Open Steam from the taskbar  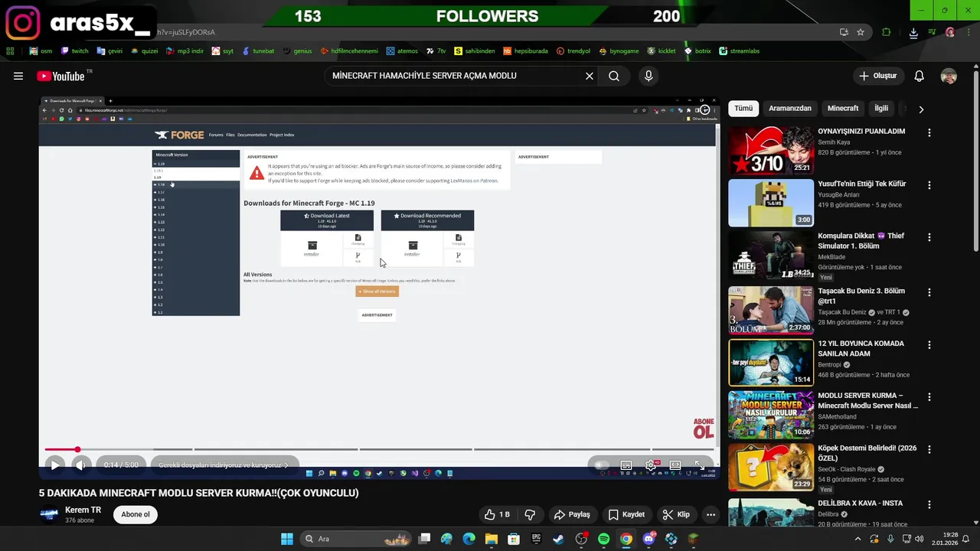coord(558,539)
